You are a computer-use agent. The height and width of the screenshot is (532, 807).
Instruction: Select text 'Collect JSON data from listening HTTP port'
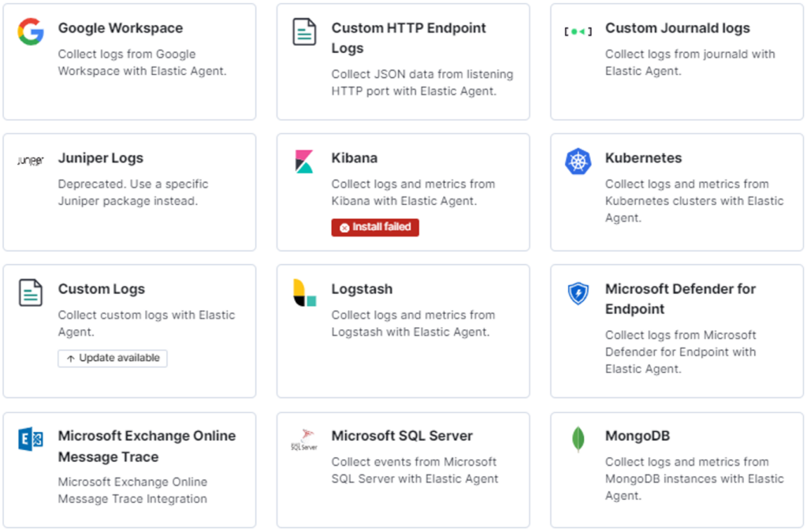pos(422,82)
